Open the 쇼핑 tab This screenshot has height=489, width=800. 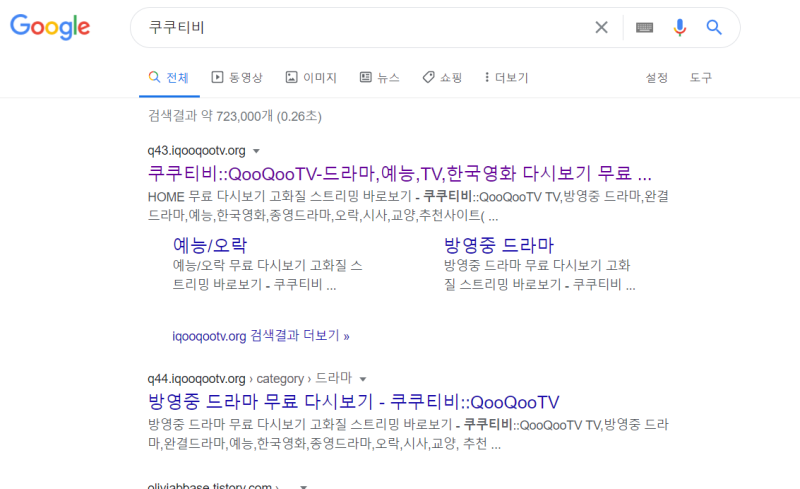[442, 78]
